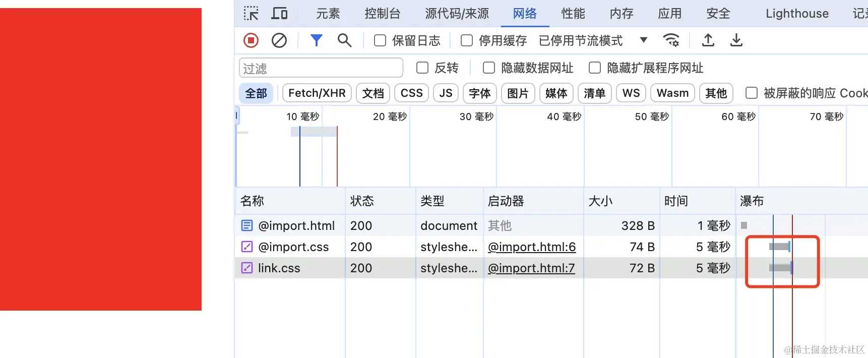This screenshot has height=358, width=868.
Task: Filter requests by CSS
Action: pos(412,93)
